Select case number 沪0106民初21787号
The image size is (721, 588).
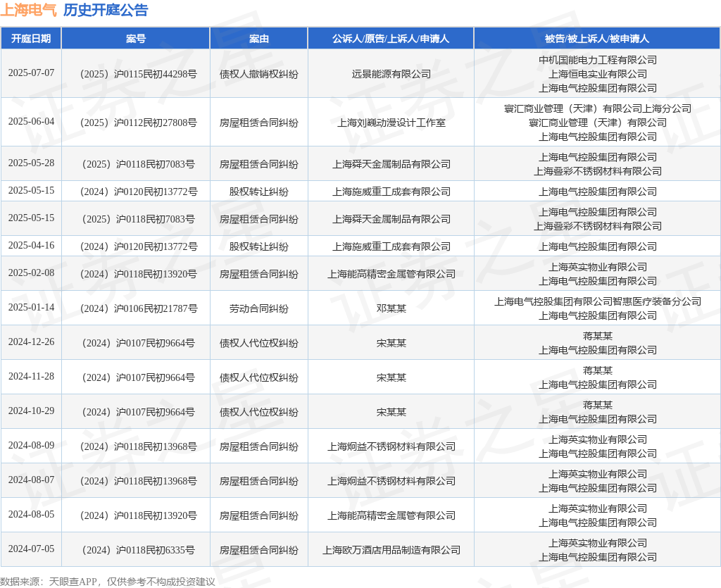pyautogui.click(x=139, y=308)
